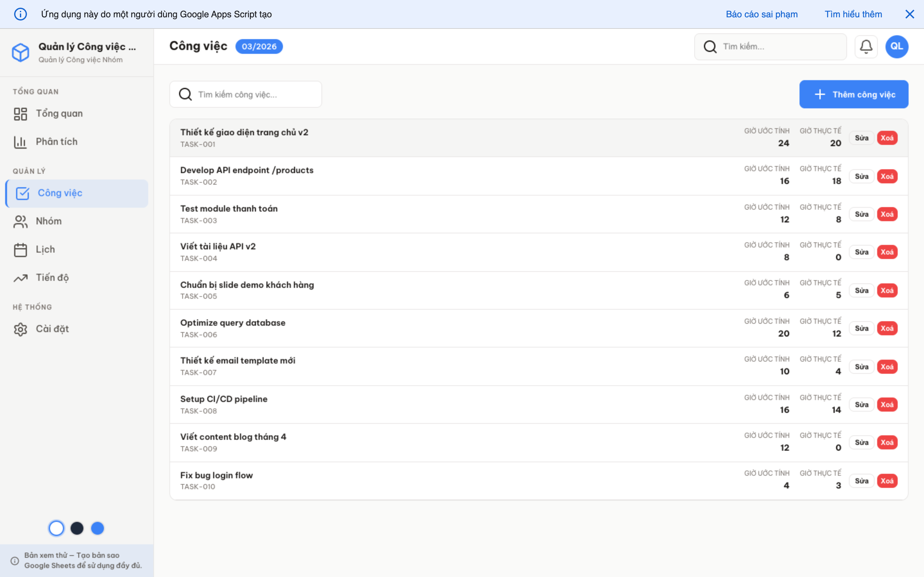Open notifications via the bell icon
Image resolution: width=924 pixels, height=577 pixels.
[866, 46]
